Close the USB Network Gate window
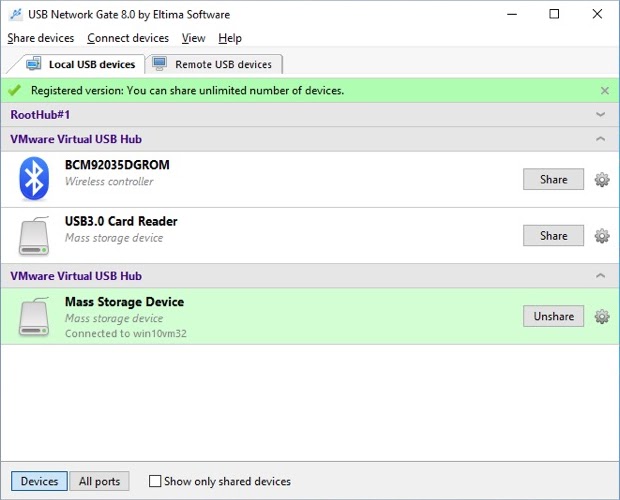 click(x=597, y=14)
